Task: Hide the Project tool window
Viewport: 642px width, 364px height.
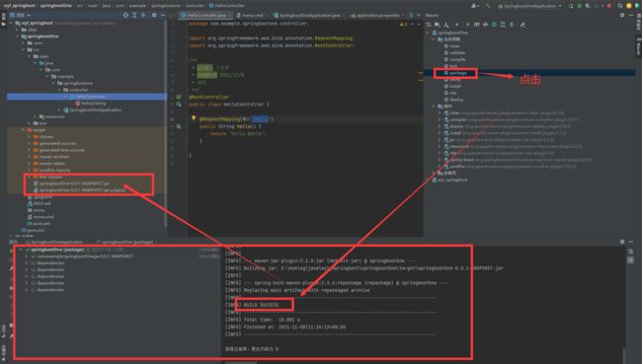Action: (x=163, y=15)
